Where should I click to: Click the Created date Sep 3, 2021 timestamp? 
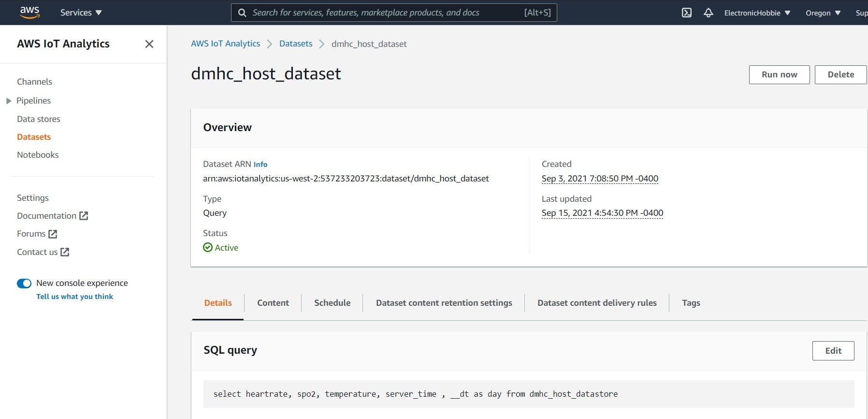(600, 179)
